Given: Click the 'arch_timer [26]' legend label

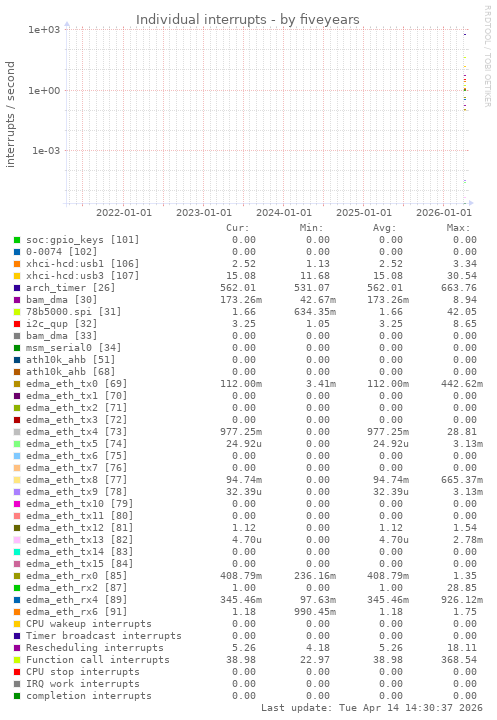Looking at the screenshot, I should [70, 287].
